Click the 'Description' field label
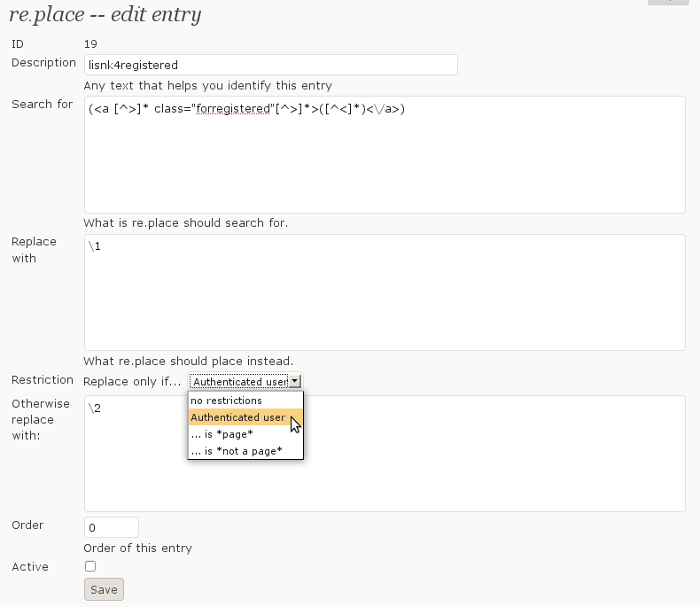 [43, 63]
